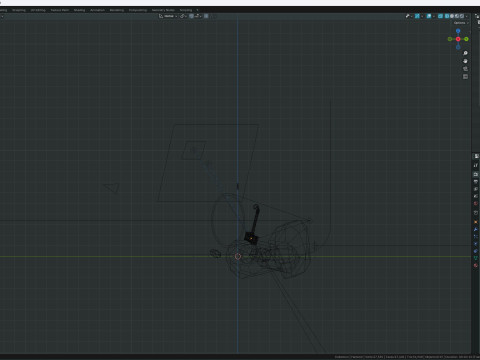Open the Output properties tab
Image resolution: width=480 pixels, height=360 pixels.
(x=476, y=181)
